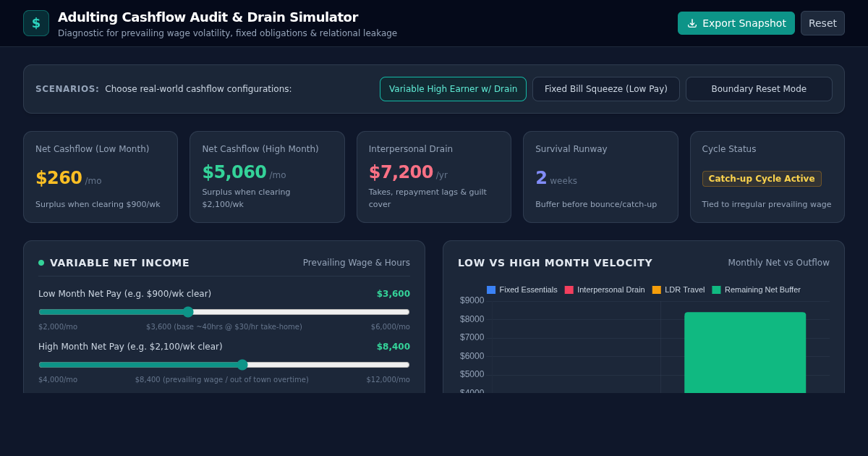Screen dimensions: 868x456
Task: Click the Adulting Cashflow Audit title
Action: point(208,17)
